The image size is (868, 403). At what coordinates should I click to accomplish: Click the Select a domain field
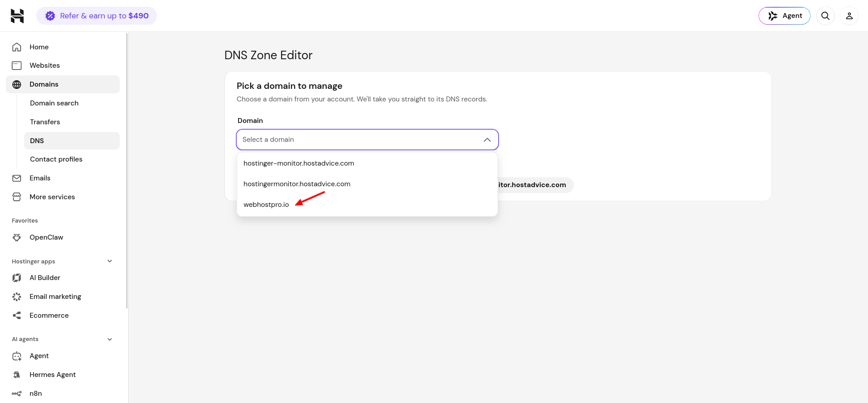(x=367, y=140)
